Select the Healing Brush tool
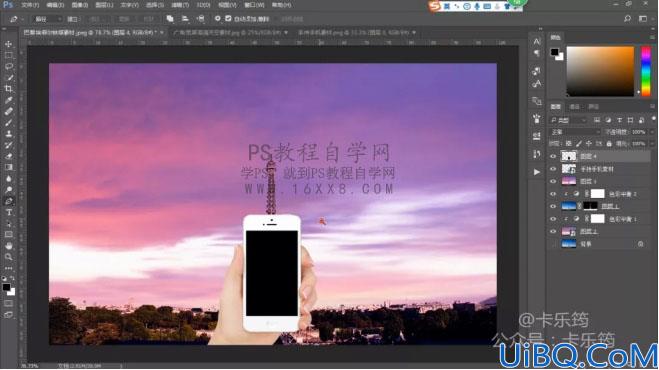 [8, 111]
